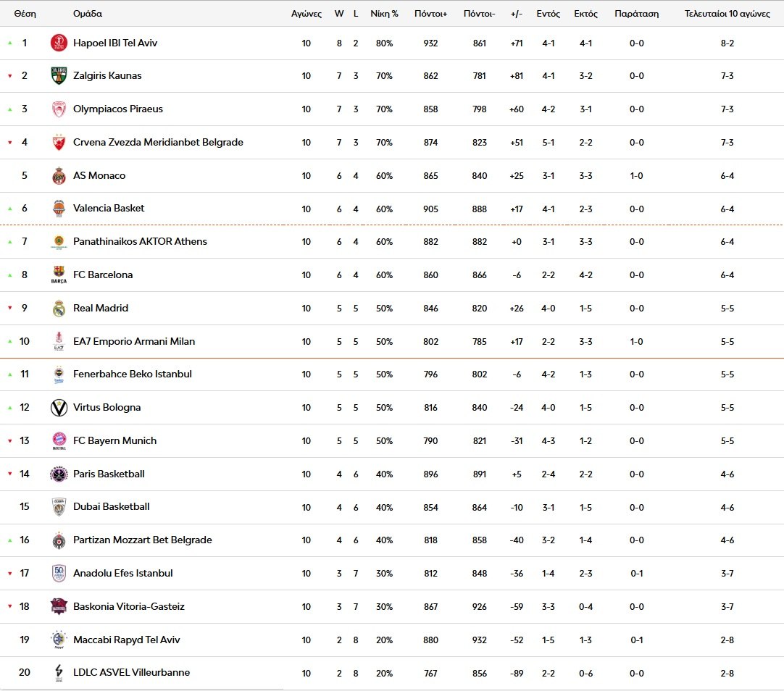Click the Real Madrid crest icon
The width and height of the screenshot is (784, 691).
59,309
